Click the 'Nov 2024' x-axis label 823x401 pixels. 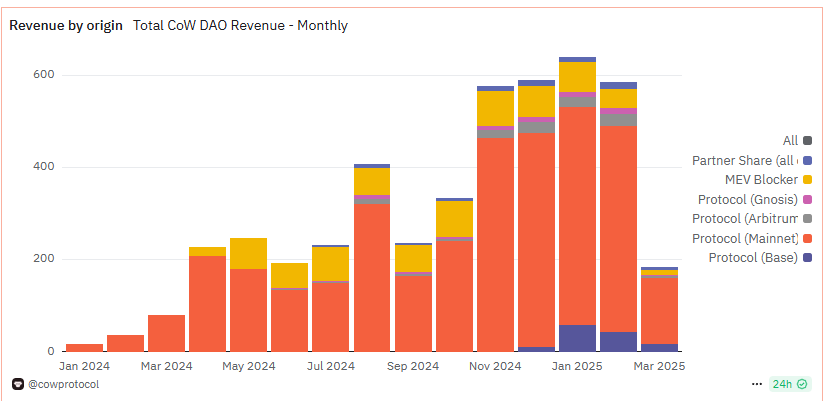(x=495, y=366)
